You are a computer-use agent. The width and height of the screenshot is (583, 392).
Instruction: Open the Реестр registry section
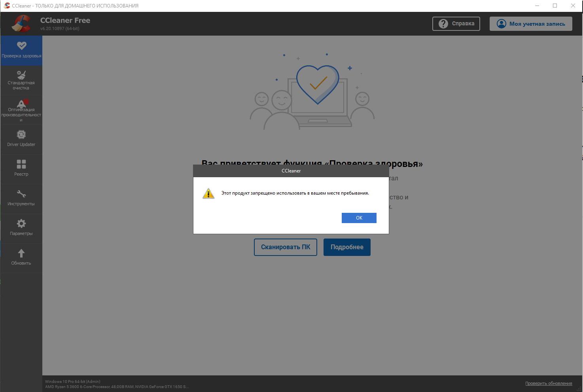[x=21, y=169]
